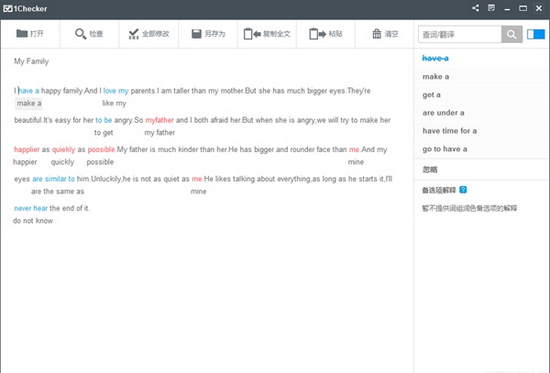Copy full text with the 复制全文 clipboard icon

[x=252, y=34]
